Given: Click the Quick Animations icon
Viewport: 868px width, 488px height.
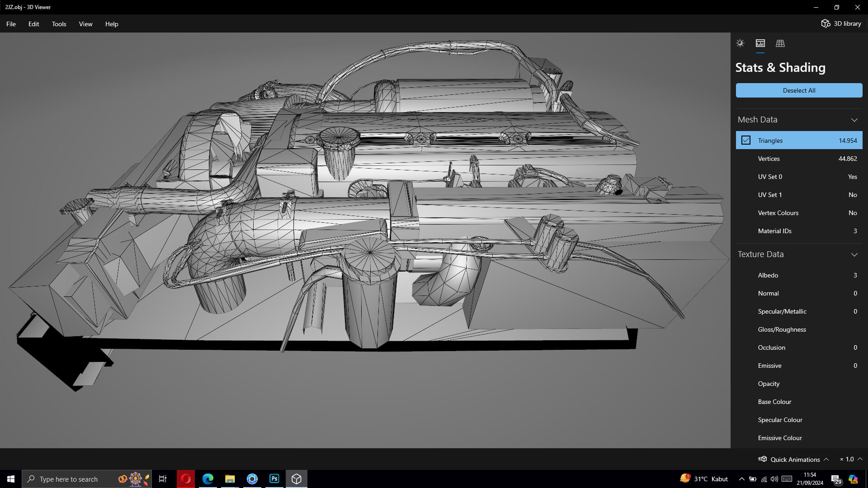Looking at the screenshot, I should tap(763, 459).
